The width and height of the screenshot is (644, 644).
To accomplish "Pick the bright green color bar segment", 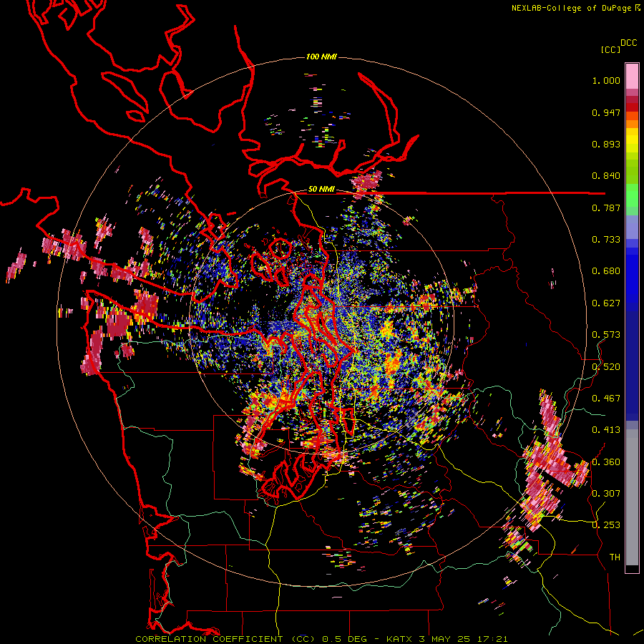I will tap(632, 195).
